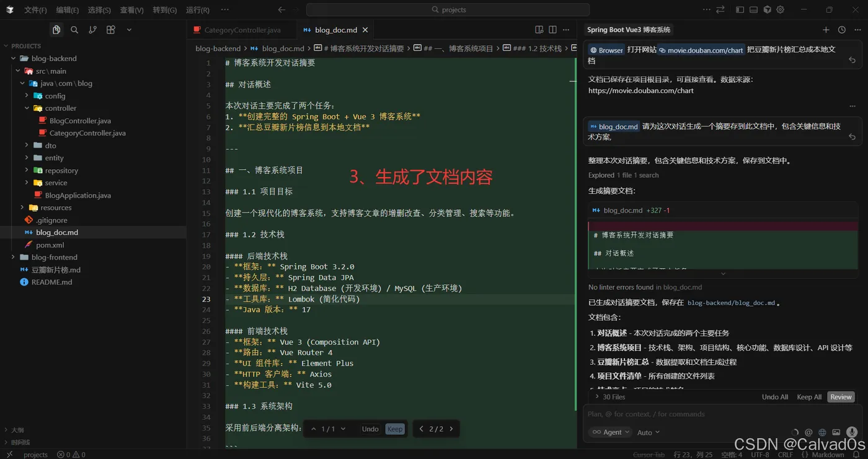Screen dimensions: 868x459
Task: Open the Extensions view icon
Action: tap(111, 30)
